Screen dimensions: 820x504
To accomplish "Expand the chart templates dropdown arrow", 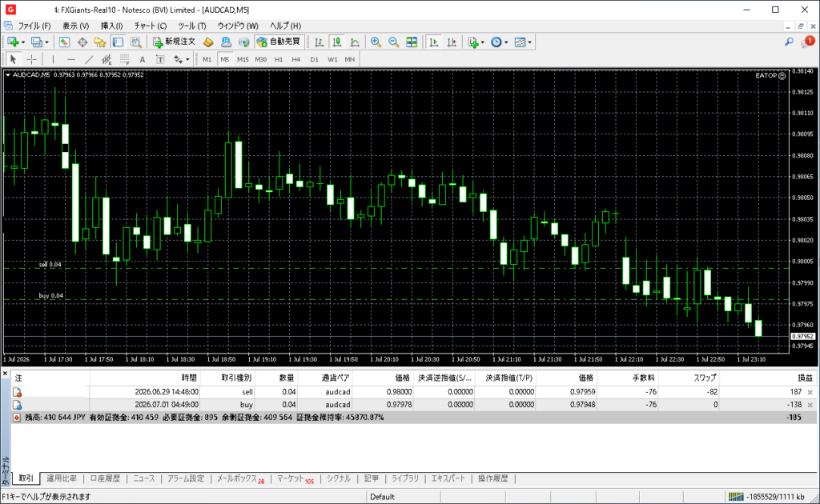I will click(x=530, y=42).
